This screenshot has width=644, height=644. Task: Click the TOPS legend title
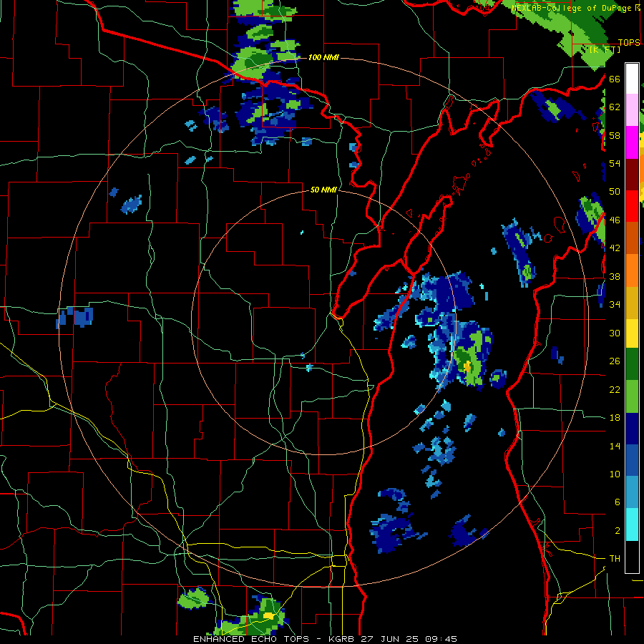[x=629, y=43]
